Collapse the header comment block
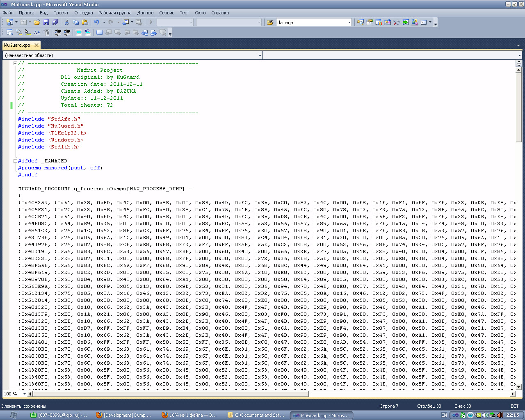This screenshot has width=525, height=420. (15, 63)
